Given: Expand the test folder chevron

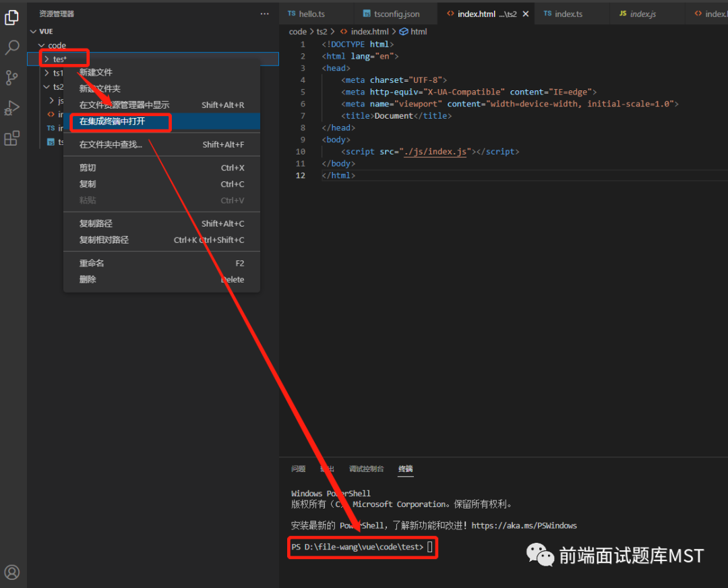Looking at the screenshot, I should coord(47,59).
